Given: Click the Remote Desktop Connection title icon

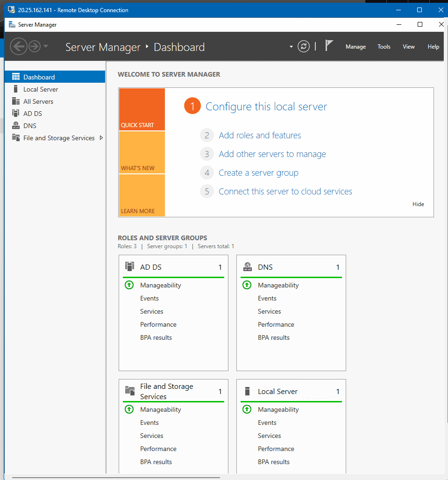Looking at the screenshot, I should [11, 10].
